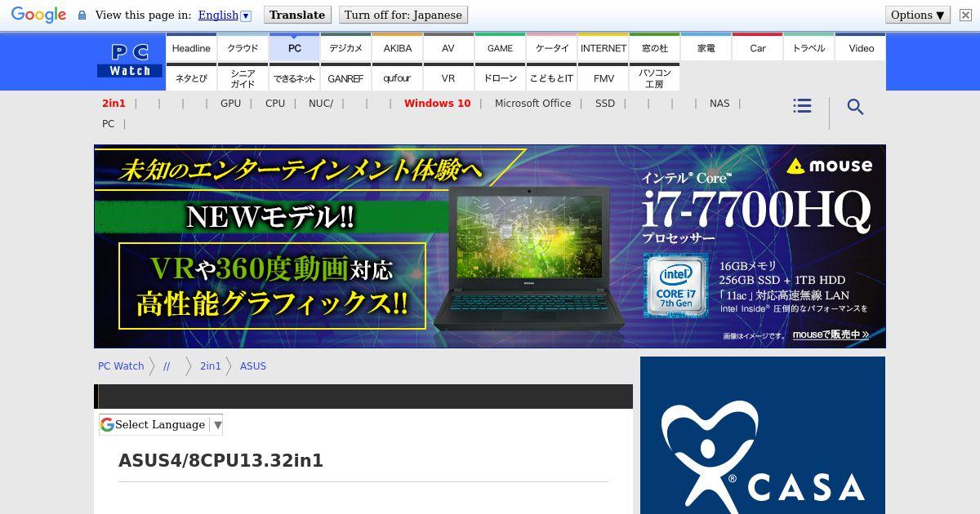This screenshot has height=514, width=980.
Task: Click the SSD topic link
Action: tap(605, 104)
